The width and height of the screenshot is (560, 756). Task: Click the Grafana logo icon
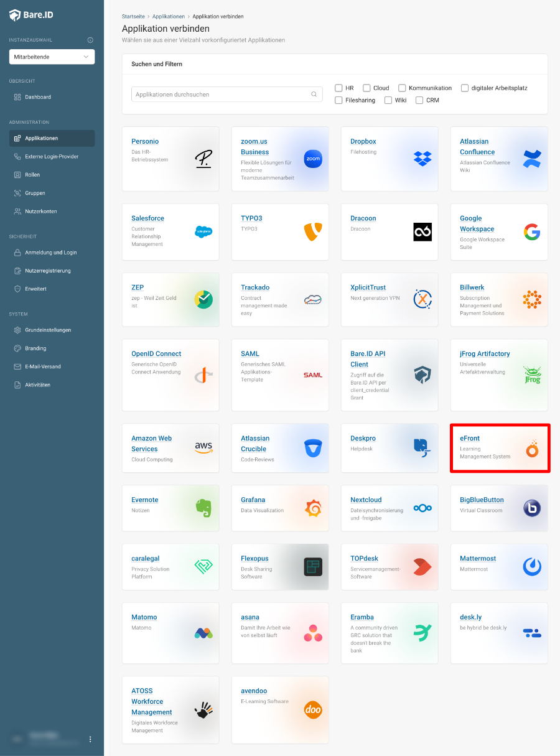coord(313,508)
